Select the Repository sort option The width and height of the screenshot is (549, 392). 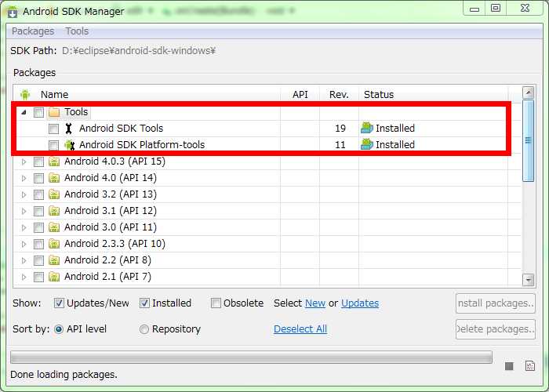pos(144,329)
